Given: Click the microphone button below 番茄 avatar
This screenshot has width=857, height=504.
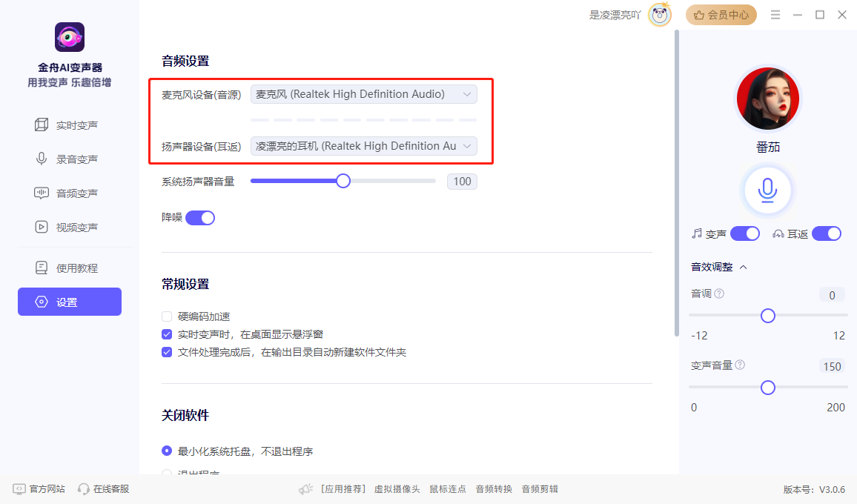Looking at the screenshot, I should [767, 190].
